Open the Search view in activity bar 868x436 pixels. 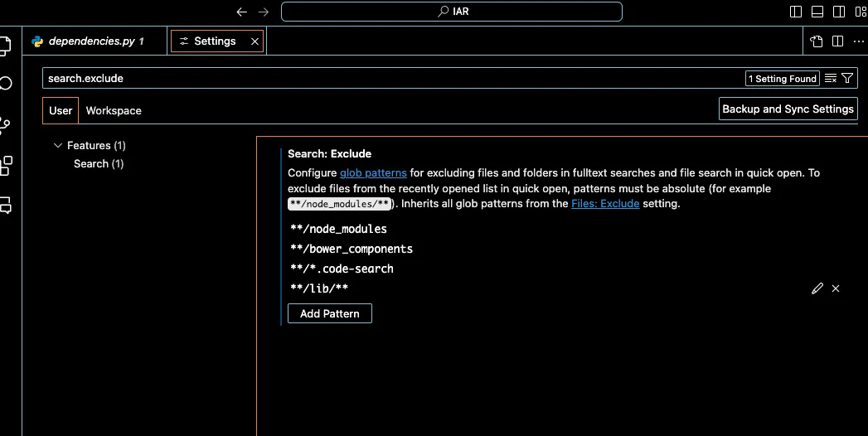pyautogui.click(x=6, y=84)
